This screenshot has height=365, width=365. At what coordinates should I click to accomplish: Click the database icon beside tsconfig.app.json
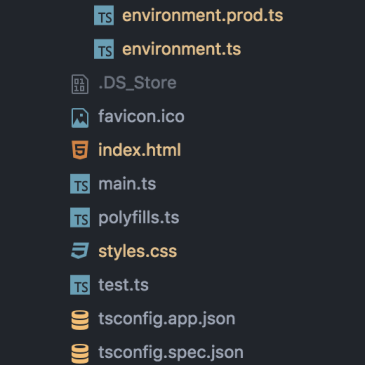[80, 320]
